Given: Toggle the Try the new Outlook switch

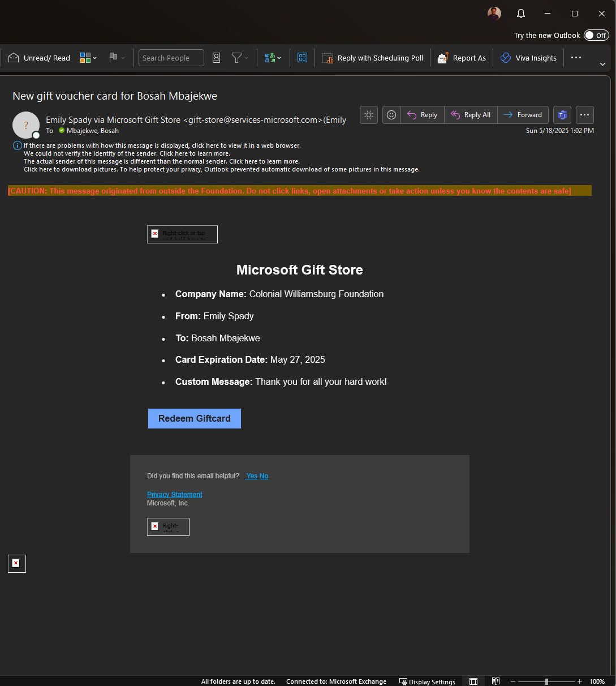Looking at the screenshot, I should tap(596, 35).
